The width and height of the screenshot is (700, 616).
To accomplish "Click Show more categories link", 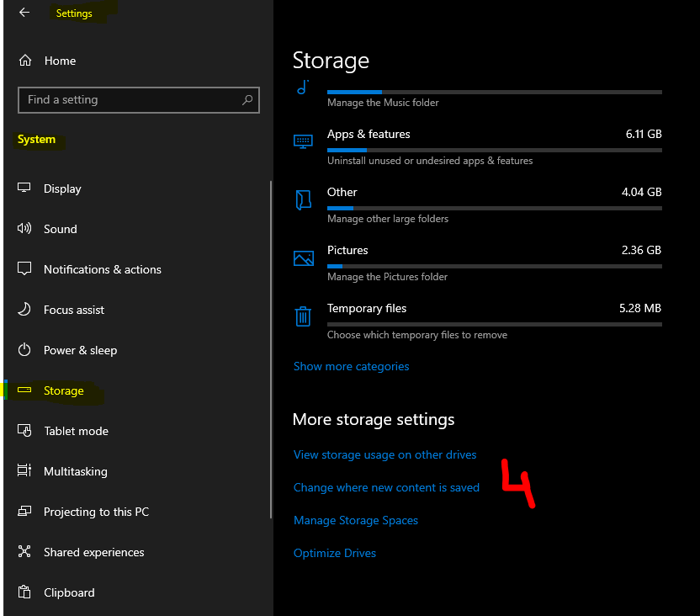I will point(351,366).
